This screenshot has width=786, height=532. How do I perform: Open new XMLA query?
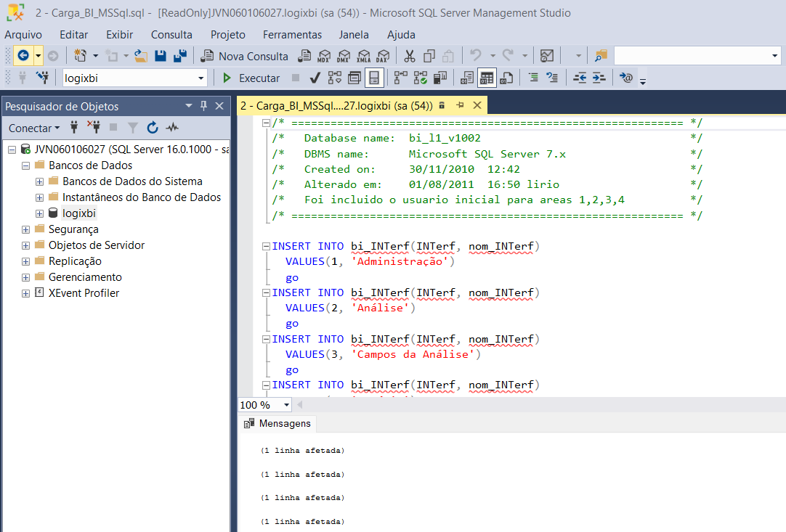tap(363, 56)
